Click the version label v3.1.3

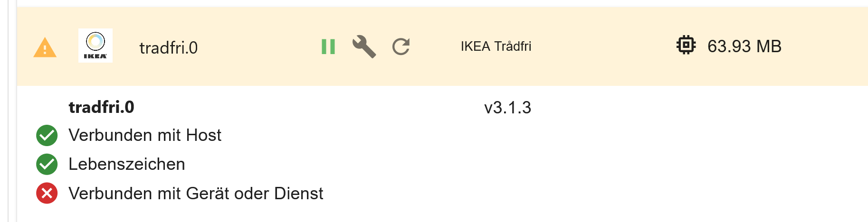click(507, 108)
